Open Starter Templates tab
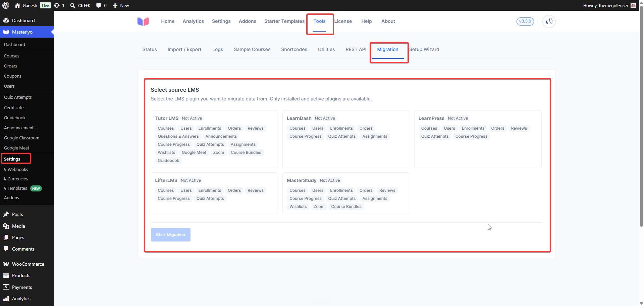Screen dimensions: 644x306 [284, 21]
